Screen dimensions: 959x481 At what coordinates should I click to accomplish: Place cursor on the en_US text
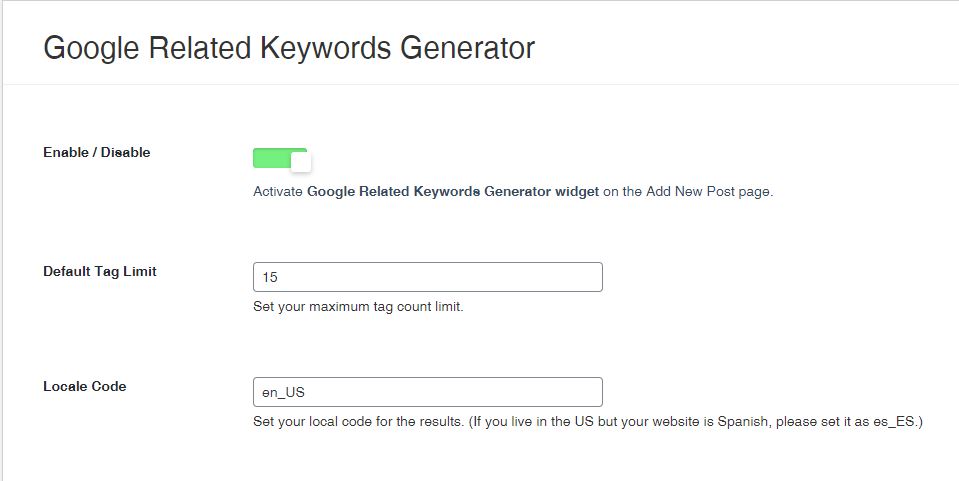[283, 392]
